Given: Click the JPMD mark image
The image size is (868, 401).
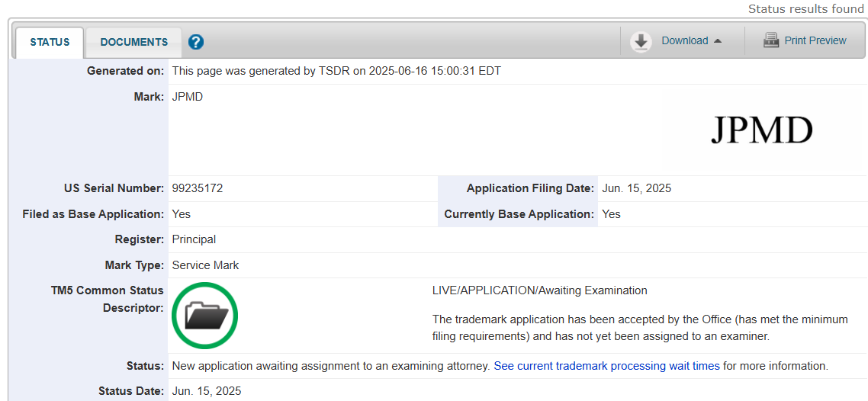Looking at the screenshot, I should [761, 130].
